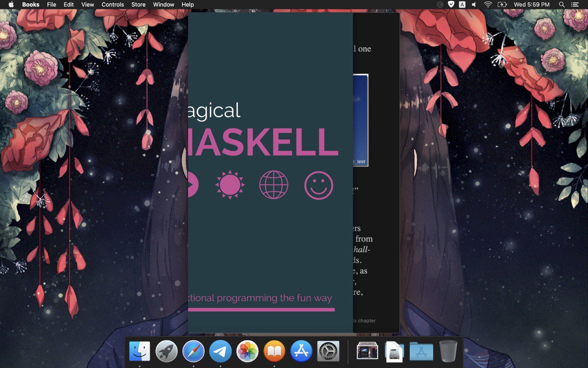This screenshot has height=368, width=588.
Task: Open App Store from the Dock
Action: [301, 351]
